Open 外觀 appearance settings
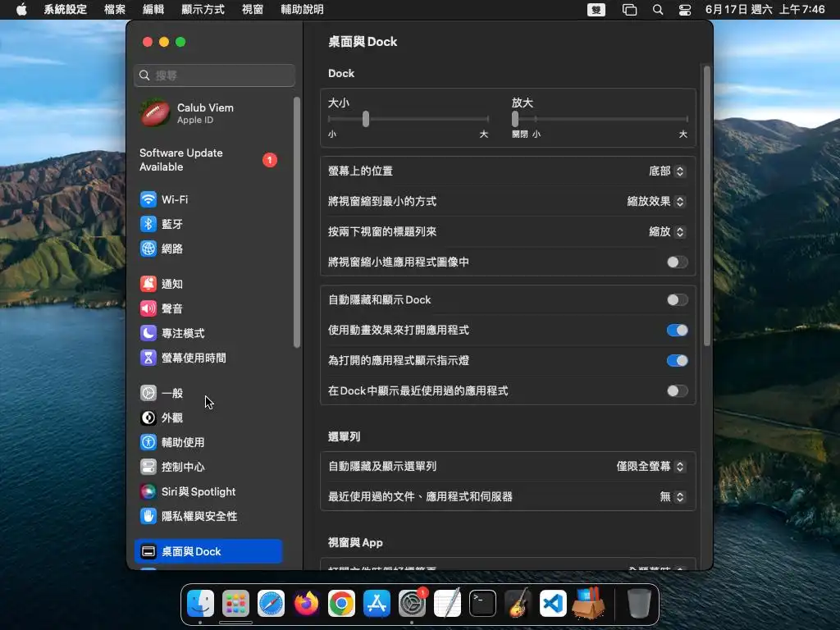This screenshot has width=840, height=630. coord(209,418)
